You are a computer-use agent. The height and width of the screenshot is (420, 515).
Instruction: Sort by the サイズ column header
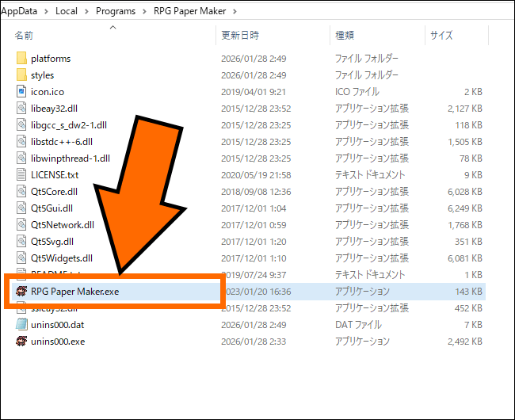click(441, 36)
